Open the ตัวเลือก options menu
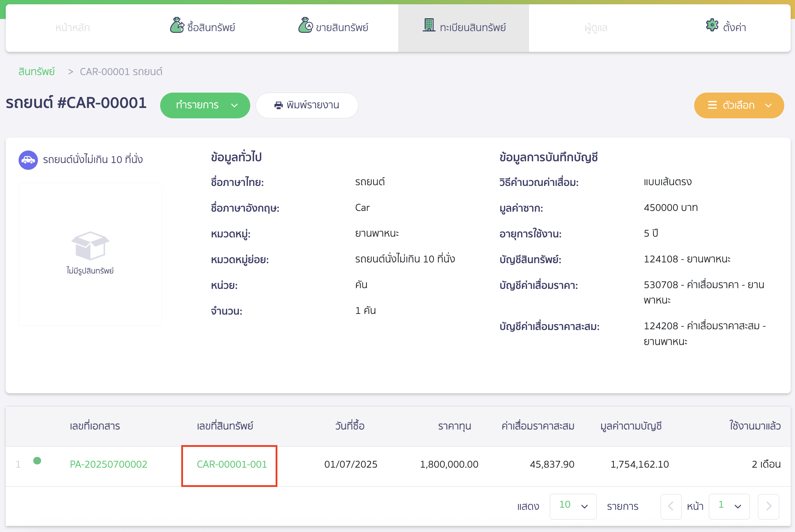Viewport: 795px width, 532px height. 739,105
